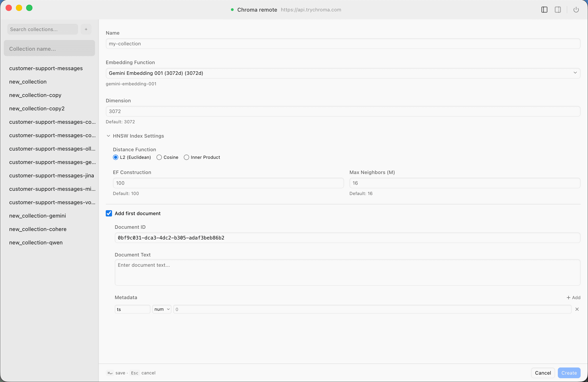Image resolution: width=588 pixels, height=382 pixels.
Task: Remove the ts metadata row with the X icon
Action: point(577,309)
